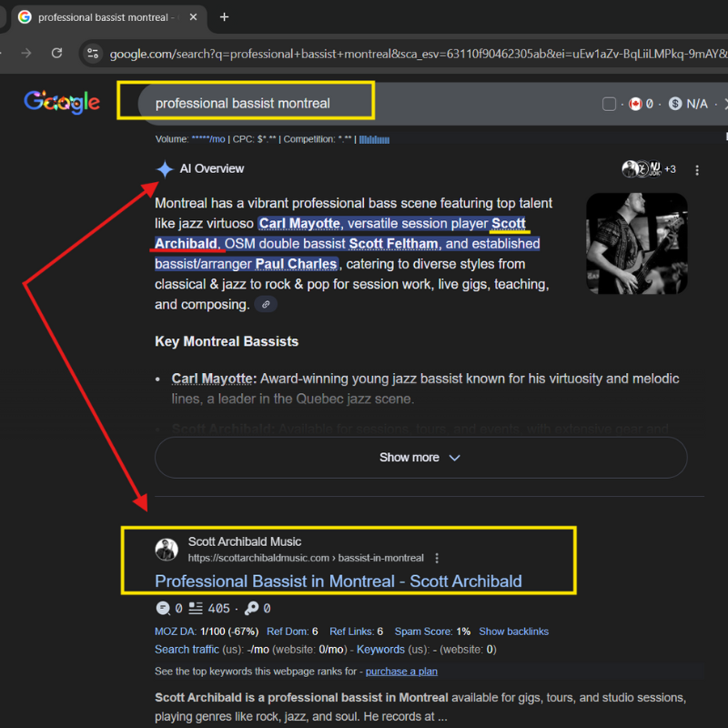The height and width of the screenshot is (728, 728).
Task: Click the 'Show backlinks' link
Action: click(x=513, y=632)
